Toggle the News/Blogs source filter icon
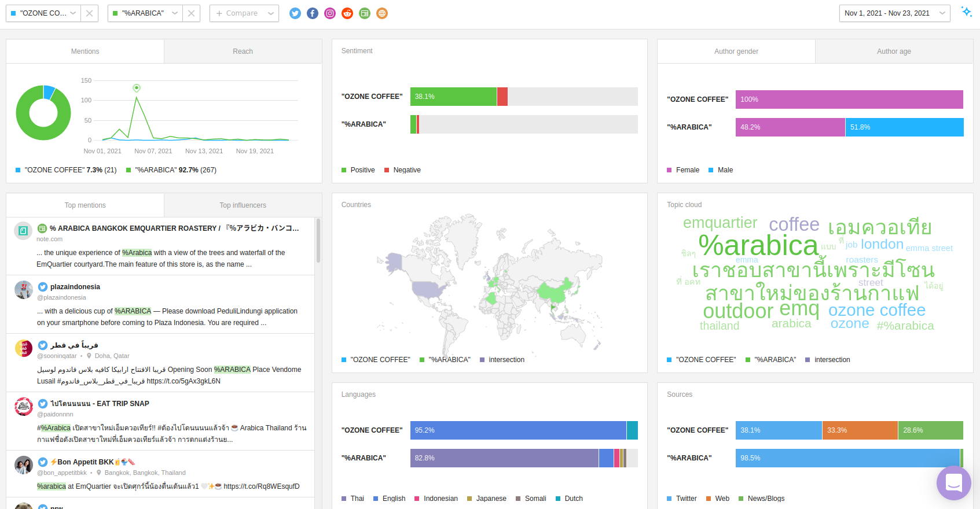 pyautogui.click(x=365, y=13)
